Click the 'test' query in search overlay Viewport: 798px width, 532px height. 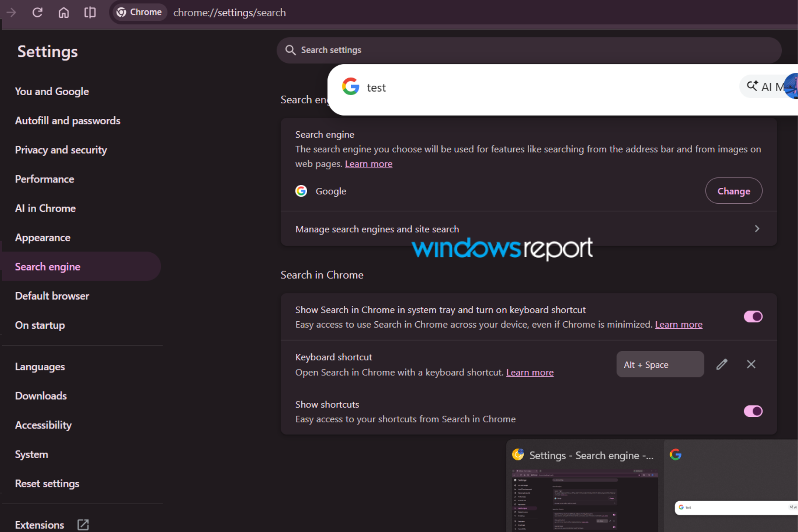tap(376, 88)
